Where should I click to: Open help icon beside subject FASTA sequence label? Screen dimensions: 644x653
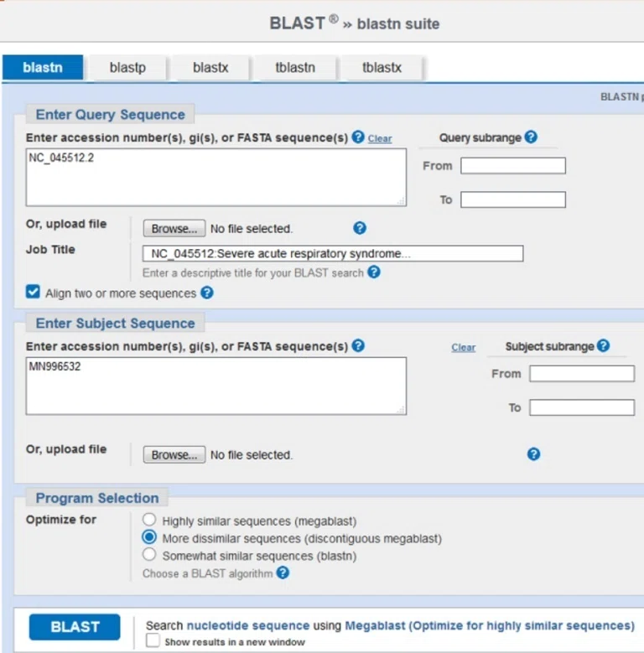point(358,345)
